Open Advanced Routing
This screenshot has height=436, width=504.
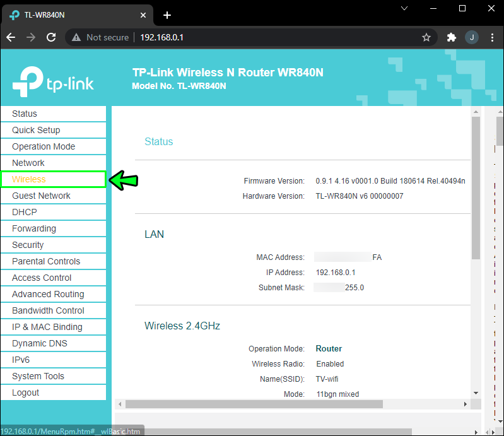(x=54, y=294)
